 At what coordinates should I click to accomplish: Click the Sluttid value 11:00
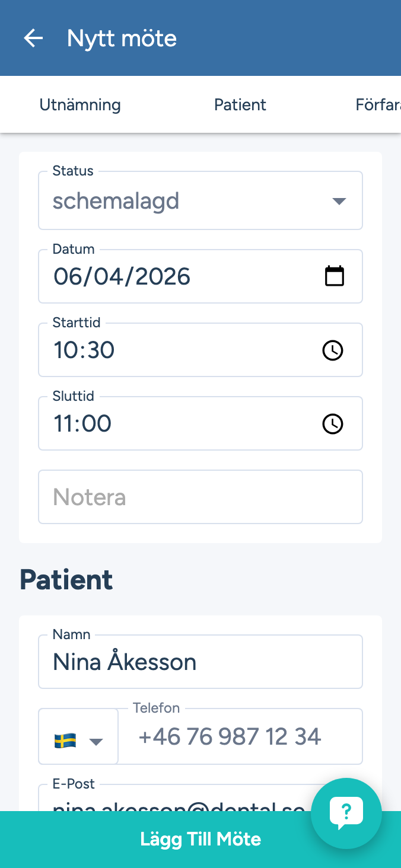coord(178,424)
